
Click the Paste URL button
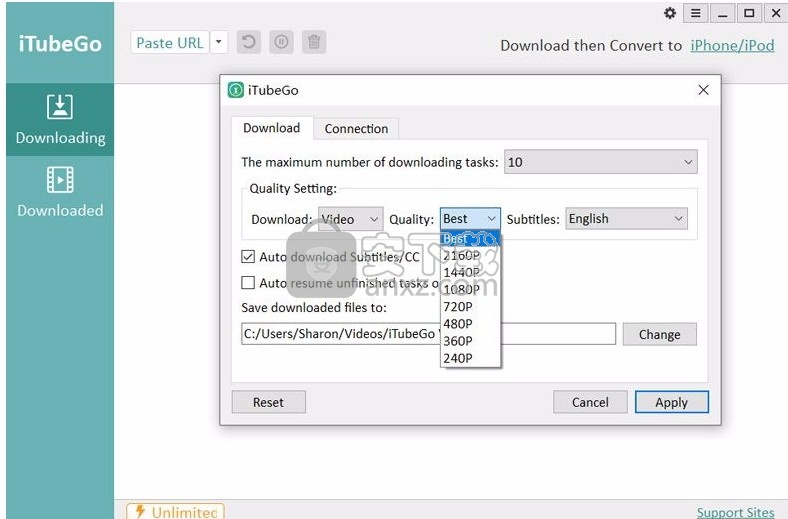click(x=170, y=43)
